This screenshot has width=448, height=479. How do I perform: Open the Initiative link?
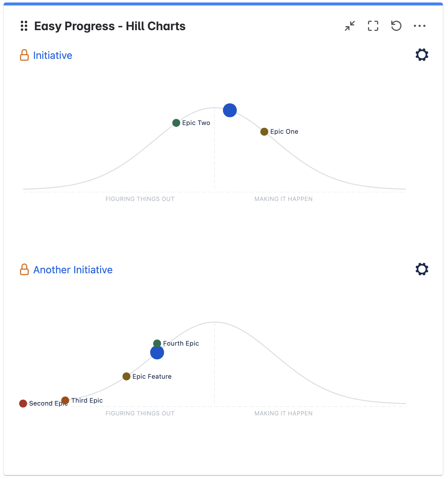[x=53, y=55]
